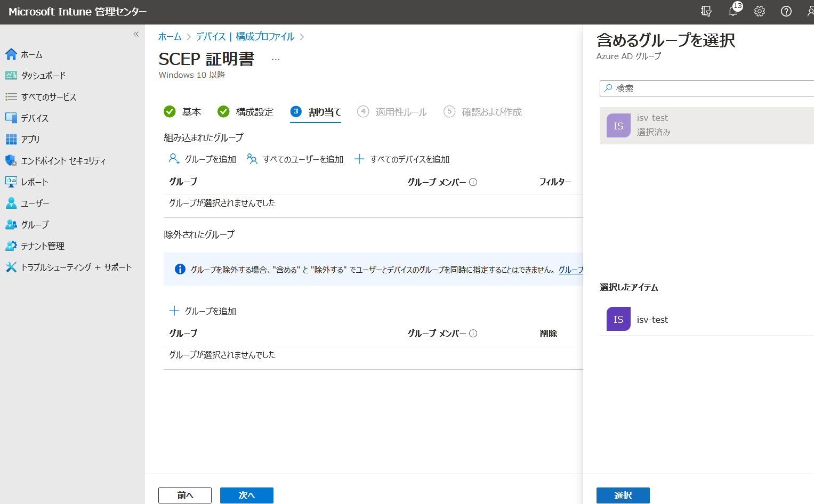This screenshot has height=504, width=814.
Task: Click グループを追加 under 除外されたグループ
Action: (202, 311)
